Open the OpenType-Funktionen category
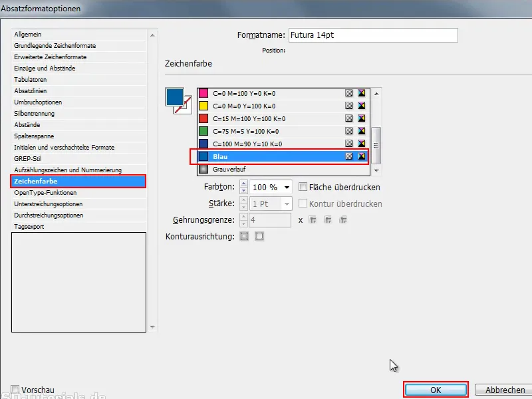Screen dimensions: 532x399 tap(78, 193)
